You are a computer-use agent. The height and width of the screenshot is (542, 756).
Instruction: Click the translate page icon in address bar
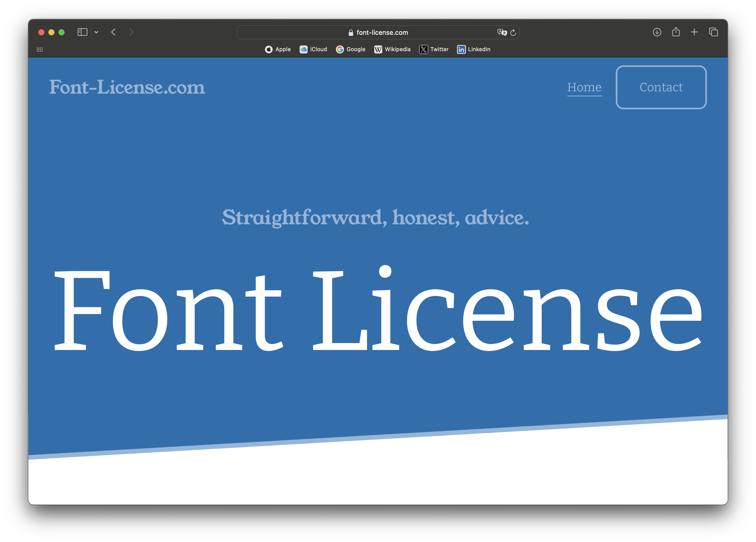(x=502, y=32)
